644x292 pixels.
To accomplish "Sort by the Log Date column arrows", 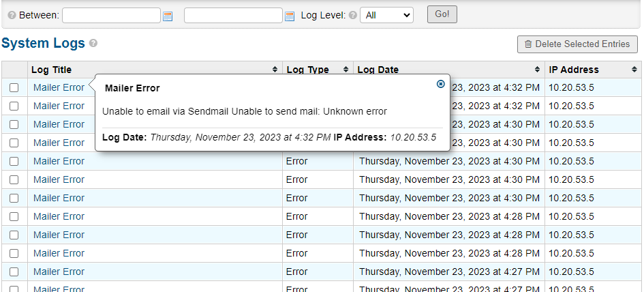I will 538,70.
